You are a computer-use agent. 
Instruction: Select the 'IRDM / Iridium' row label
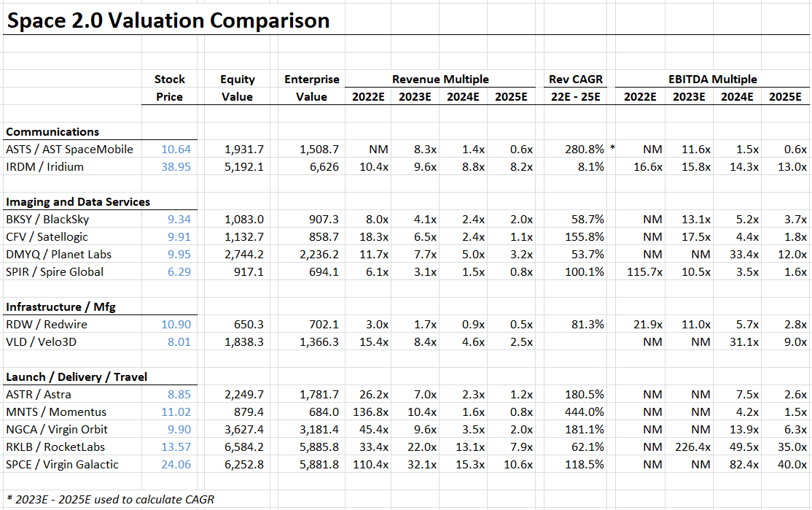pos(44,167)
